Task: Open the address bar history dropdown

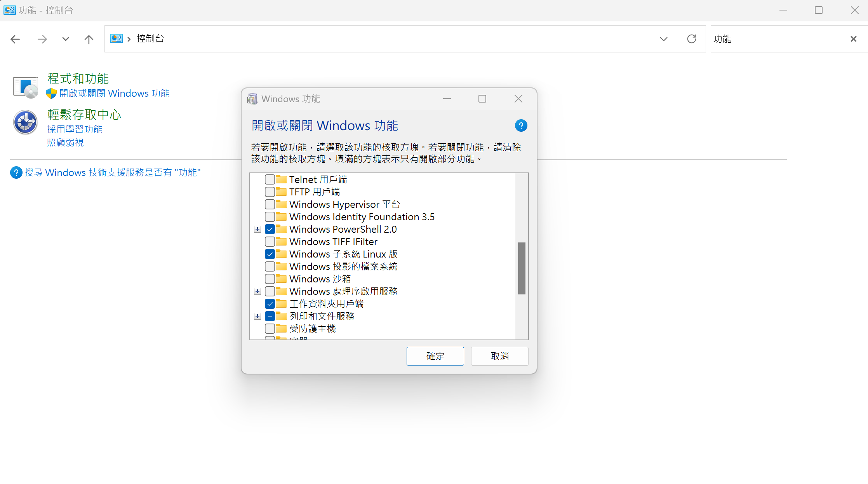Action: [664, 39]
